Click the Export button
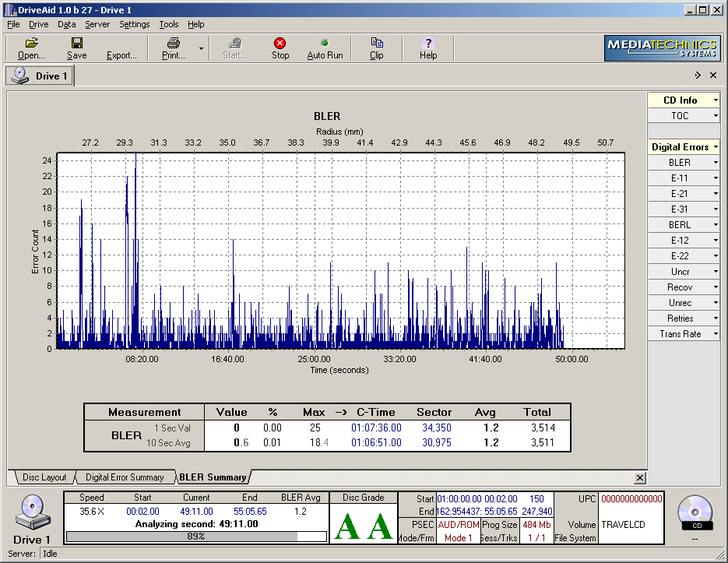 121,48
